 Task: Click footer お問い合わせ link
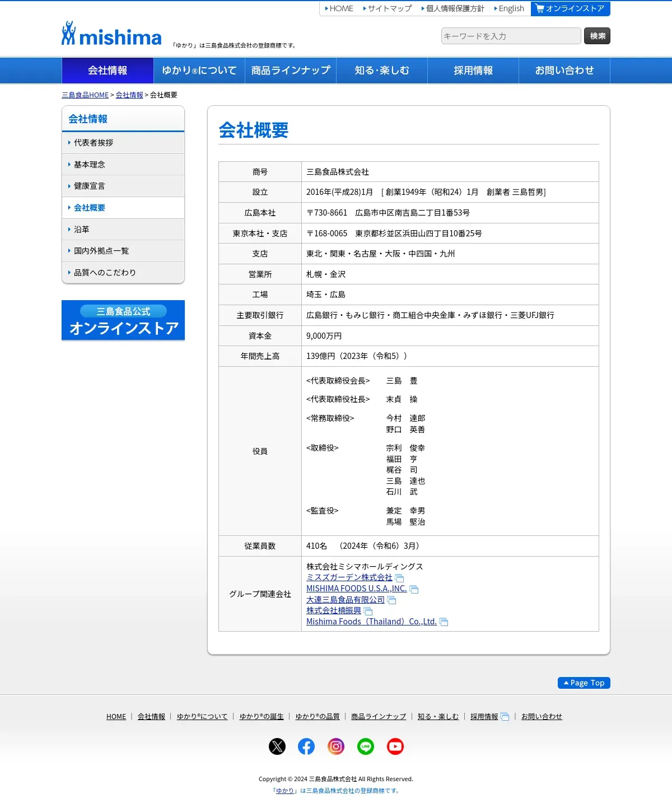click(x=542, y=717)
